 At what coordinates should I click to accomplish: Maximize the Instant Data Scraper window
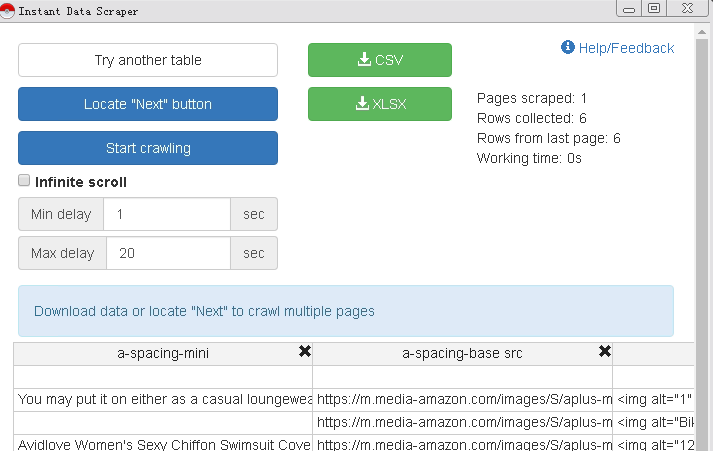coord(654,8)
